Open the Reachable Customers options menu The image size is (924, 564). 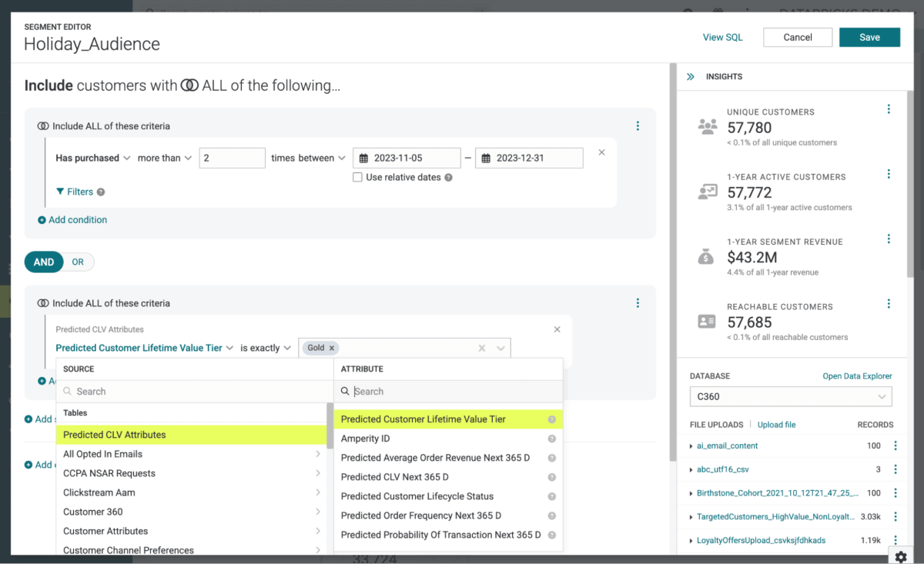(889, 304)
